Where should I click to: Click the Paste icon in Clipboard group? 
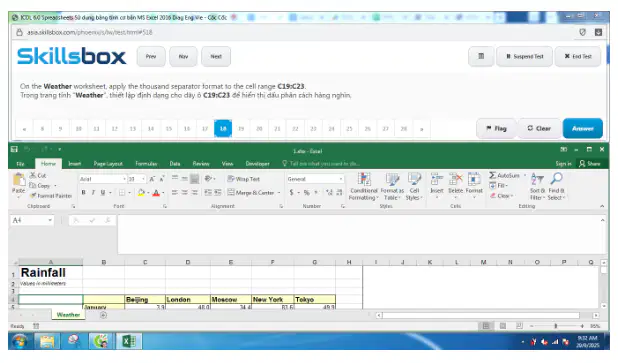pos(18,180)
